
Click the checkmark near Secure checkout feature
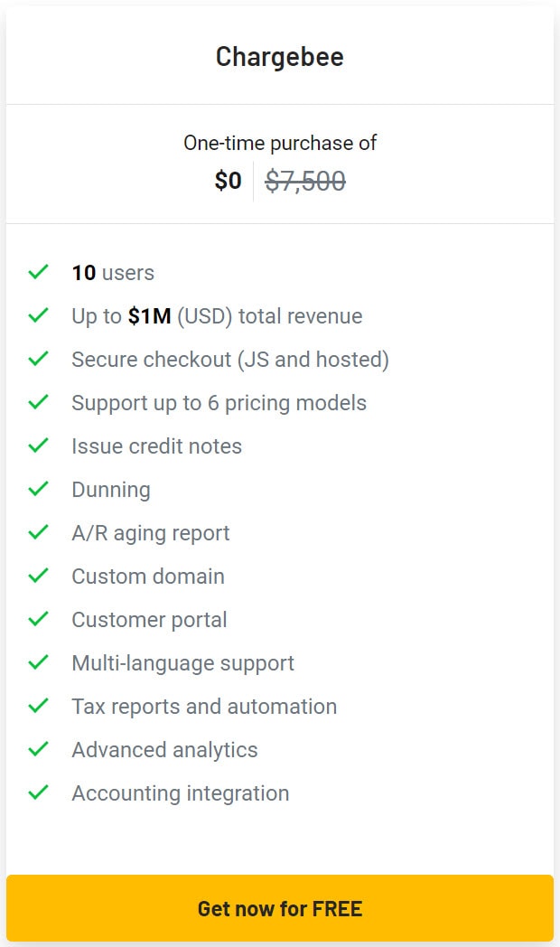(x=38, y=359)
